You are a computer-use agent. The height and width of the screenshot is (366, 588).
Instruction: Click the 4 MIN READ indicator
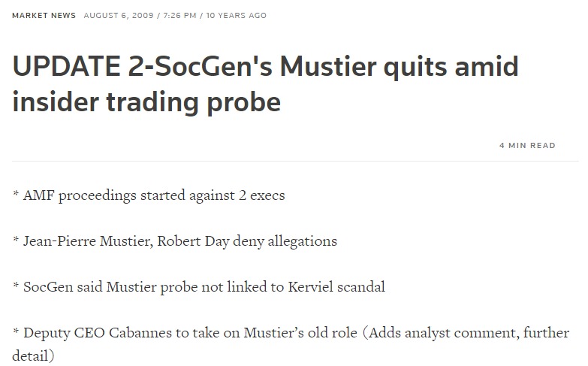[x=527, y=145]
